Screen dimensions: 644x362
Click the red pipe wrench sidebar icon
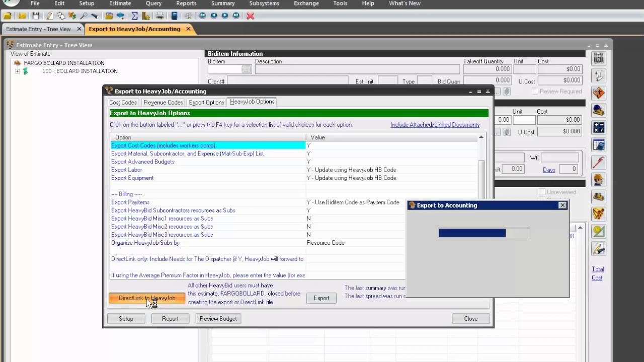click(598, 162)
